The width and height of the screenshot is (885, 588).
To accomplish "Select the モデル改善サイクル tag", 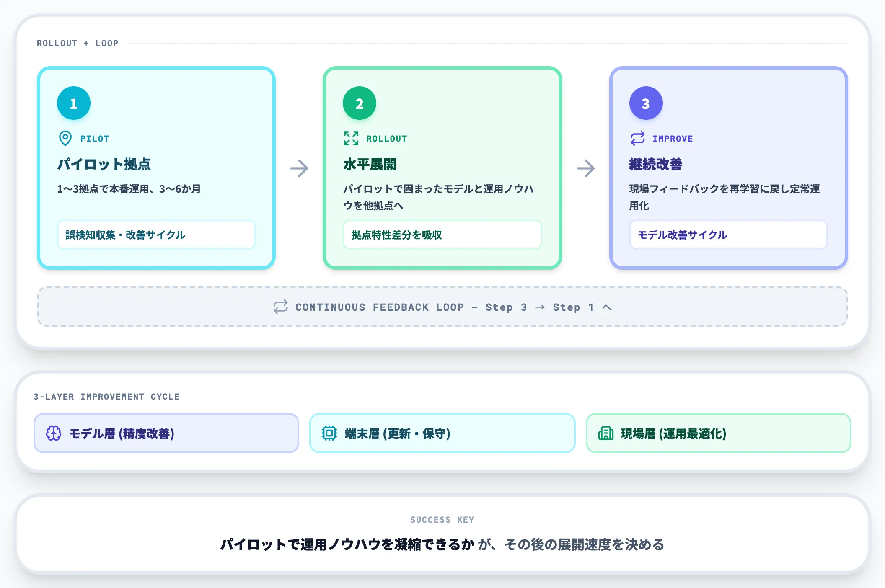I will pyautogui.click(x=729, y=235).
